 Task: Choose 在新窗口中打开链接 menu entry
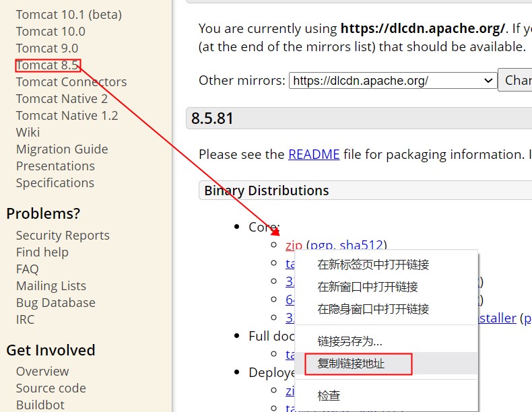tap(368, 287)
